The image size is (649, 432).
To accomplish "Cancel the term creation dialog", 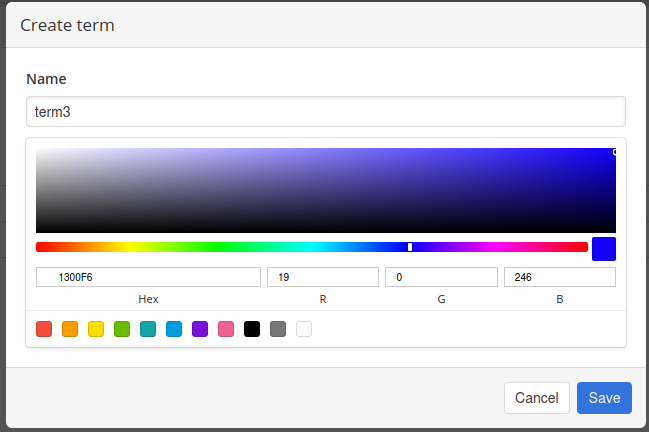I will pos(536,398).
